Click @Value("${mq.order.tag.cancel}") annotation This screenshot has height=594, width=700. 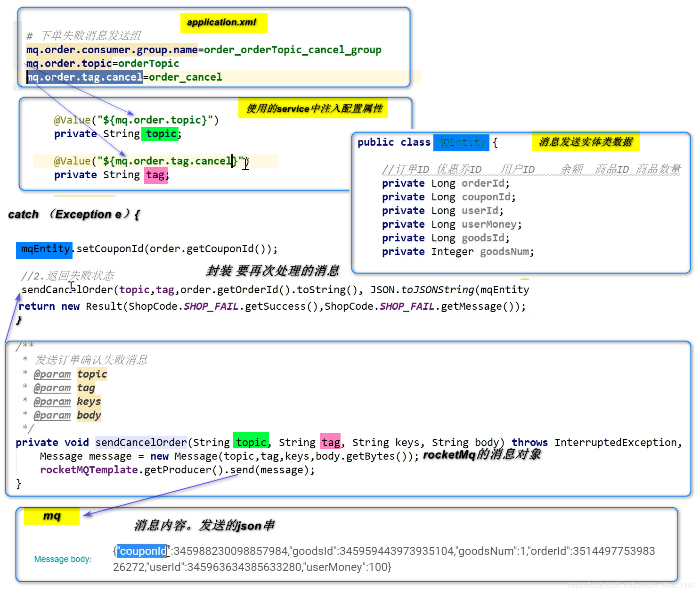tap(151, 161)
